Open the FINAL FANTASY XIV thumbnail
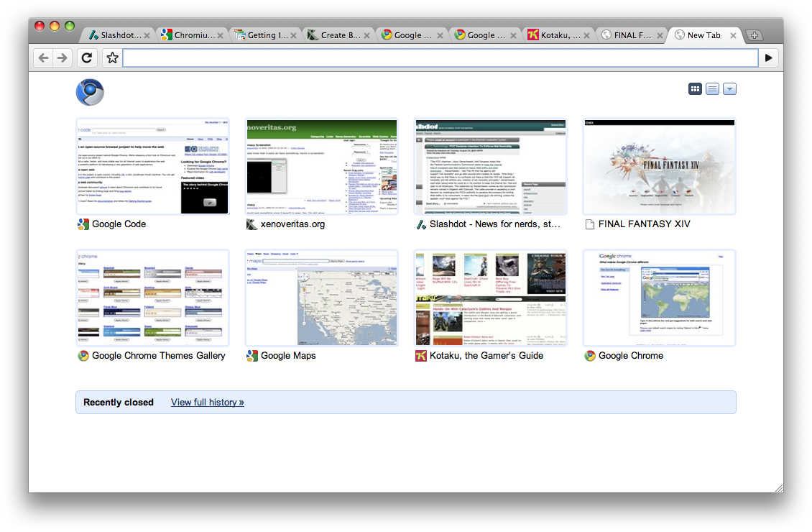Image resolution: width=812 pixels, height=532 pixels. tap(659, 166)
